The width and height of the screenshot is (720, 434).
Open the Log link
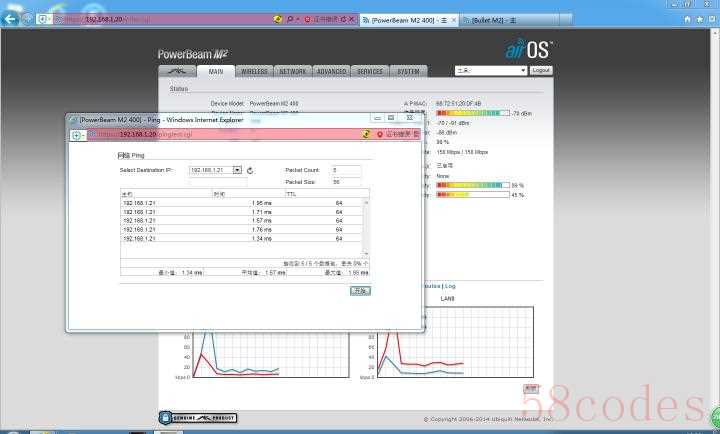coord(450,286)
